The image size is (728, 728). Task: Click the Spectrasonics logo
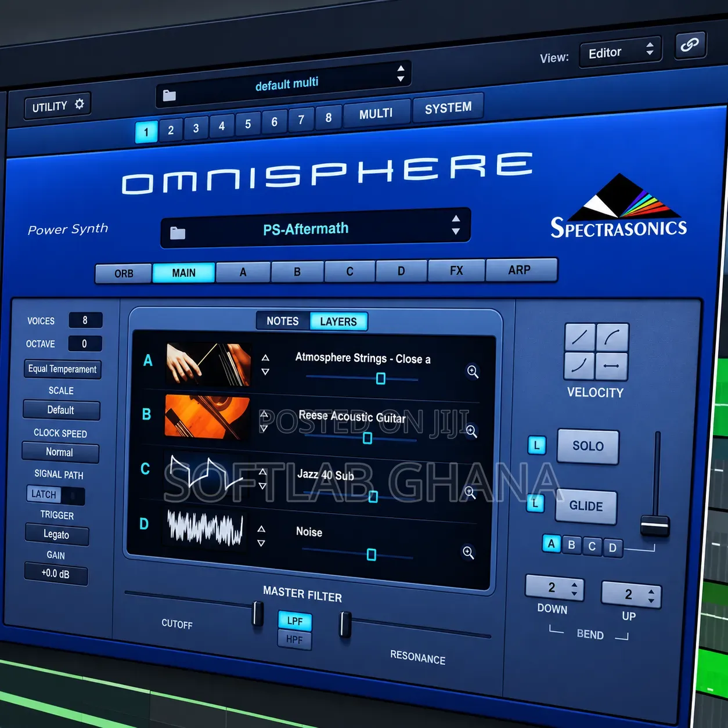[619, 207]
